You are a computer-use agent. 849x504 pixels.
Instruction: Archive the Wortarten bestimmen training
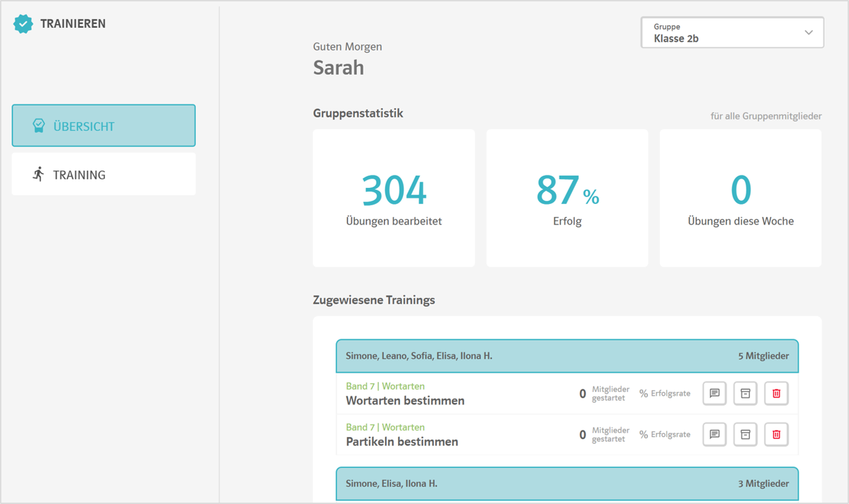(745, 393)
